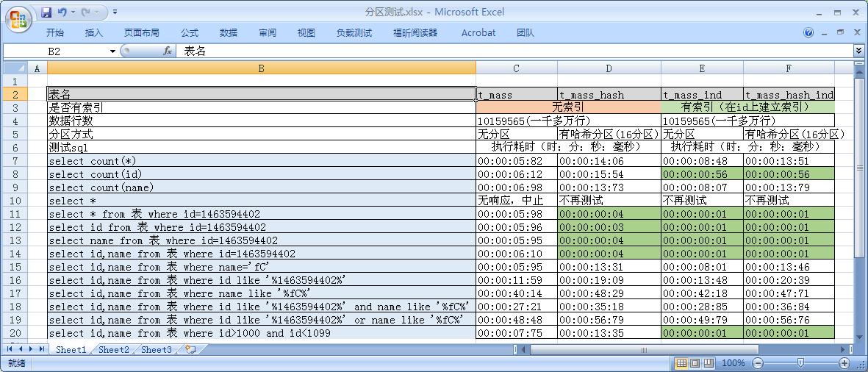Switch to Sheet2 tab
This screenshot has width=868, height=372.
113,349
